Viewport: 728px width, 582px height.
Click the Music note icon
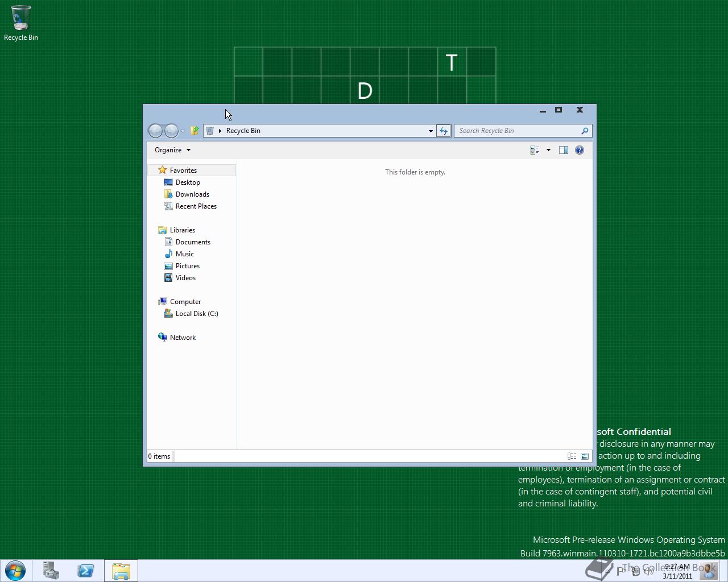point(168,254)
